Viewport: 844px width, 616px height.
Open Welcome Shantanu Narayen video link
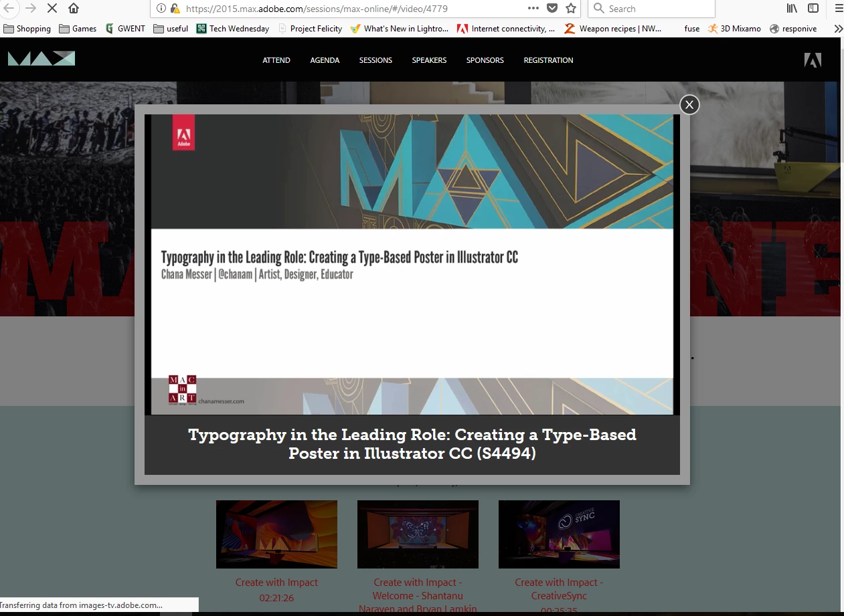[418, 596]
